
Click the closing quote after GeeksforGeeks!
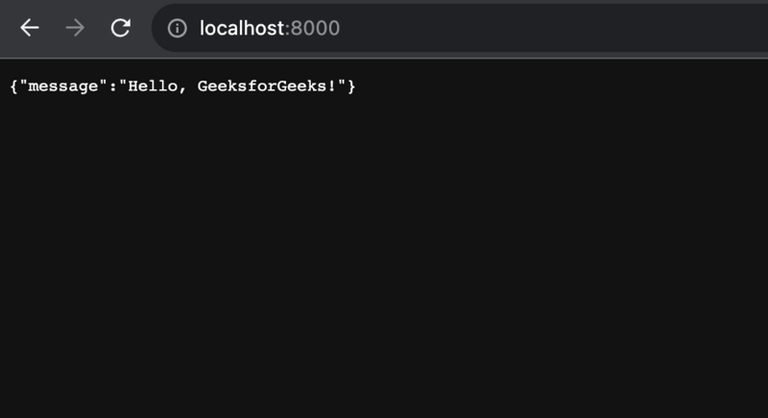[x=341, y=85]
